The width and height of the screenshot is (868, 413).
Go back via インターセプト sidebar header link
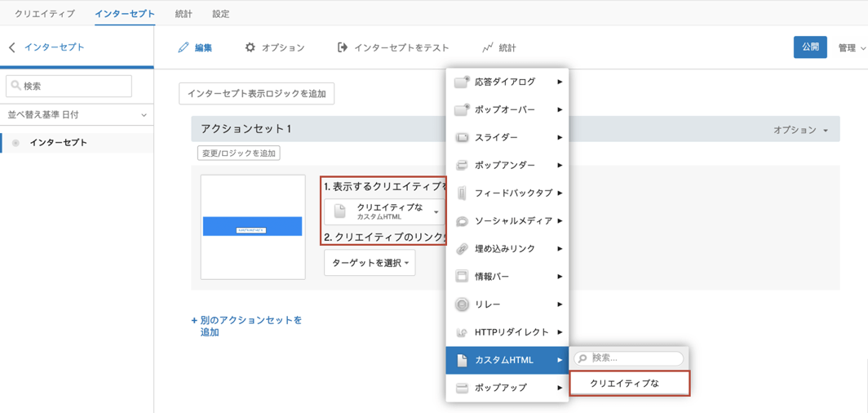(54, 47)
